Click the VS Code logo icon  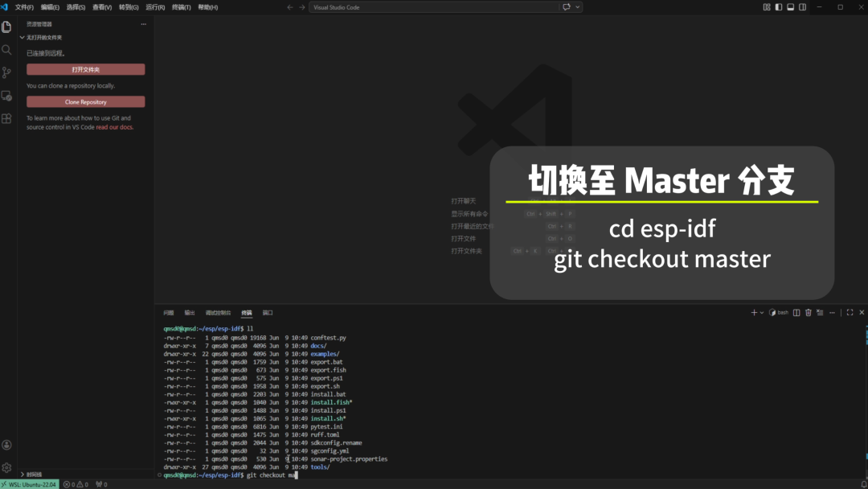click(x=5, y=7)
